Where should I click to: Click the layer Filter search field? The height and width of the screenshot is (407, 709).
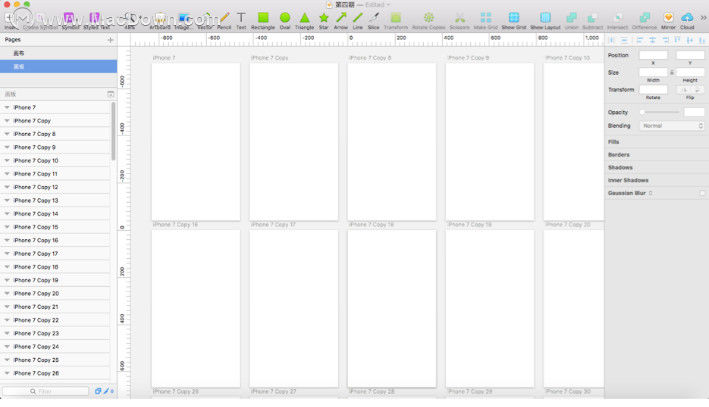coord(46,391)
